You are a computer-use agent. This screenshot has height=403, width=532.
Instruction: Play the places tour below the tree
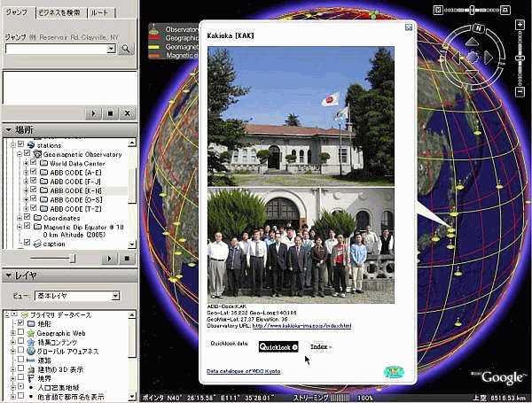click(x=109, y=259)
